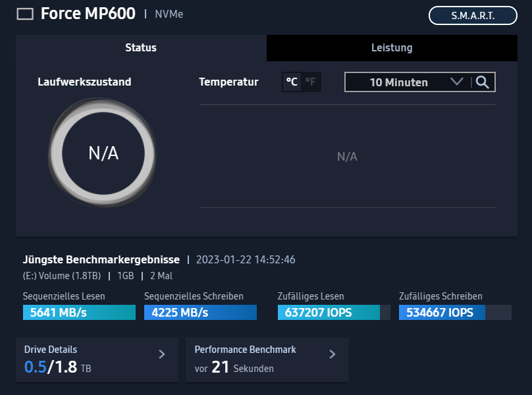This screenshot has width=532, height=395.
Task: Click the Force MP600 drive title
Action: pos(88,14)
